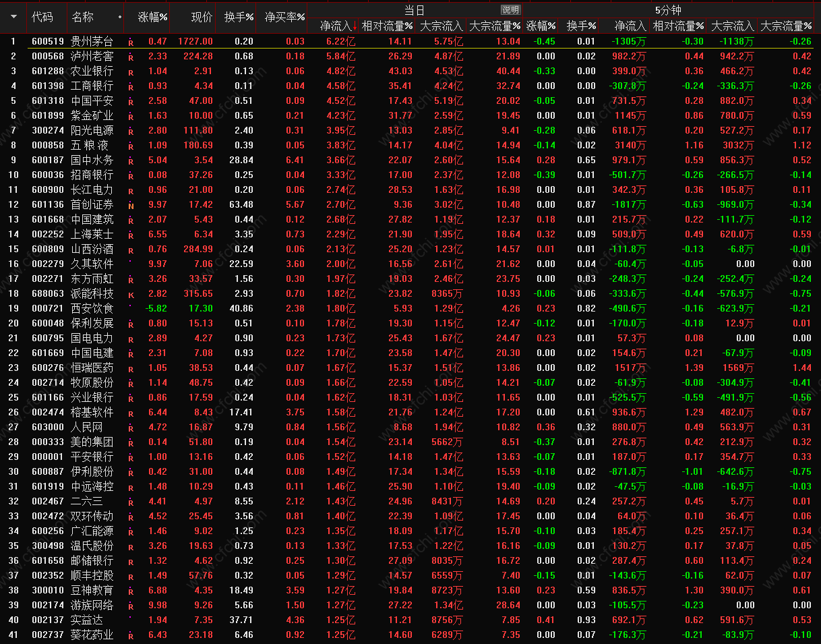Select stock code 000001
This screenshot has height=644, width=821.
48,457
